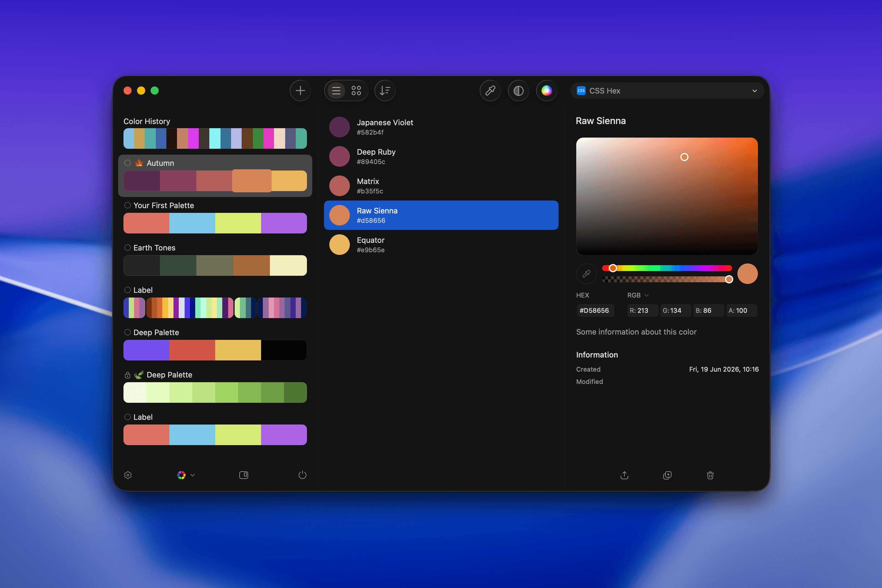Image resolution: width=882 pixels, height=588 pixels.
Task: Click the saturation-brightness picker handle
Action: coord(684,157)
